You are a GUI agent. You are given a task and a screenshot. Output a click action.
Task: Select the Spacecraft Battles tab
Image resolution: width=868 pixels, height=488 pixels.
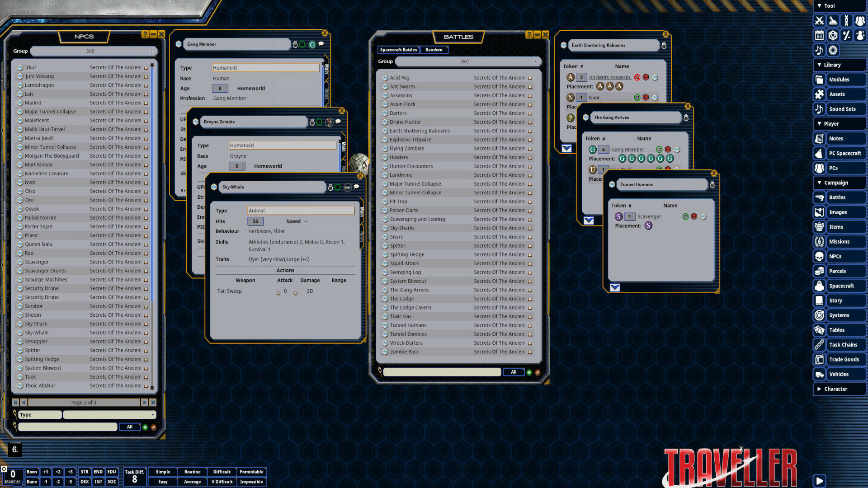coord(398,50)
